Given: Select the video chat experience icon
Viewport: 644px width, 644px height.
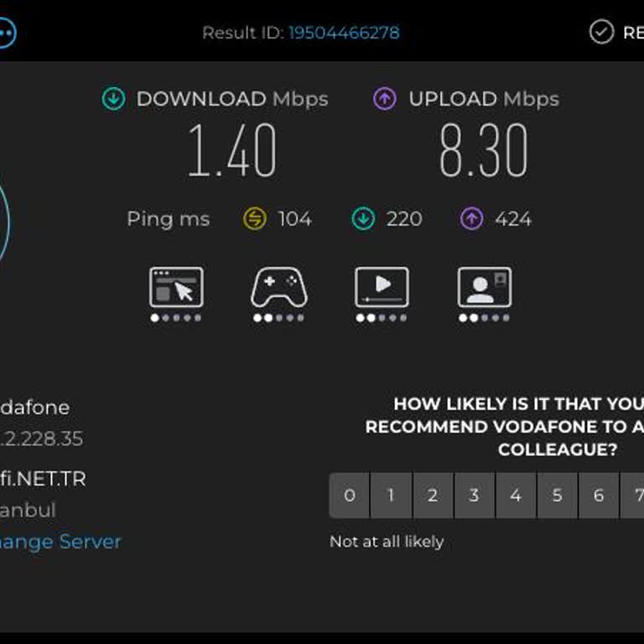Looking at the screenshot, I should [x=485, y=287].
